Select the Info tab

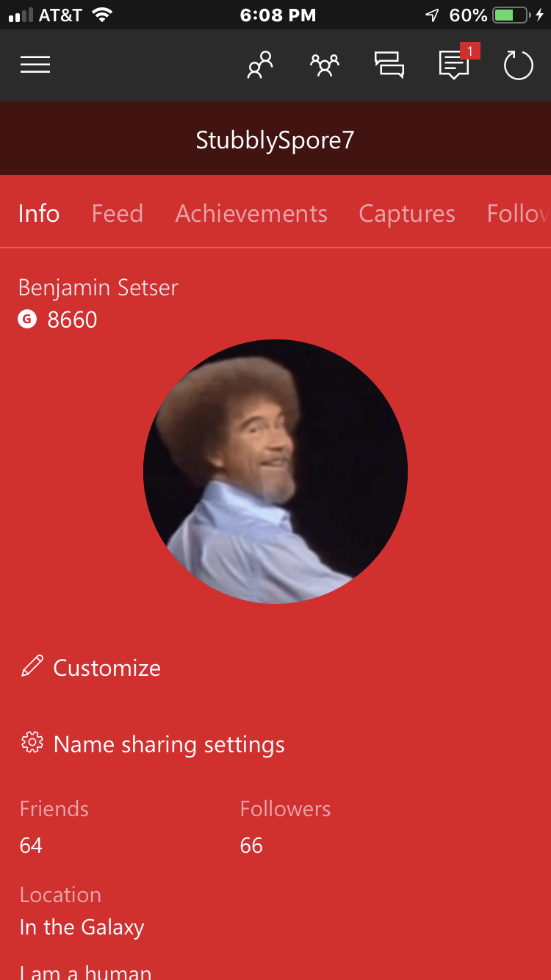point(39,214)
